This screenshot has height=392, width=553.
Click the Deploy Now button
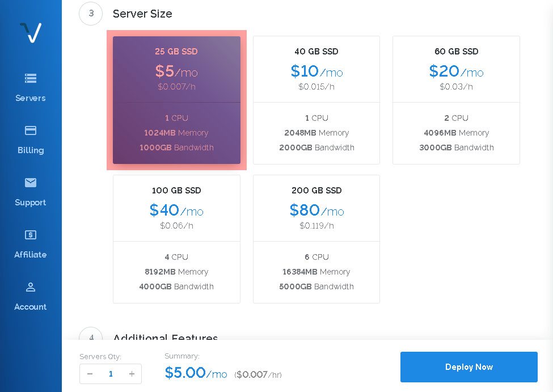tap(468, 367)
